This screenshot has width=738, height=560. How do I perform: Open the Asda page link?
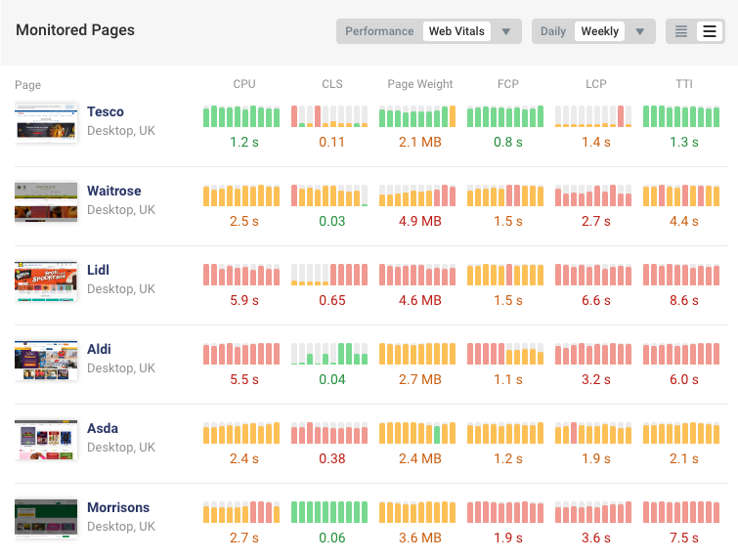coord(103,428)
